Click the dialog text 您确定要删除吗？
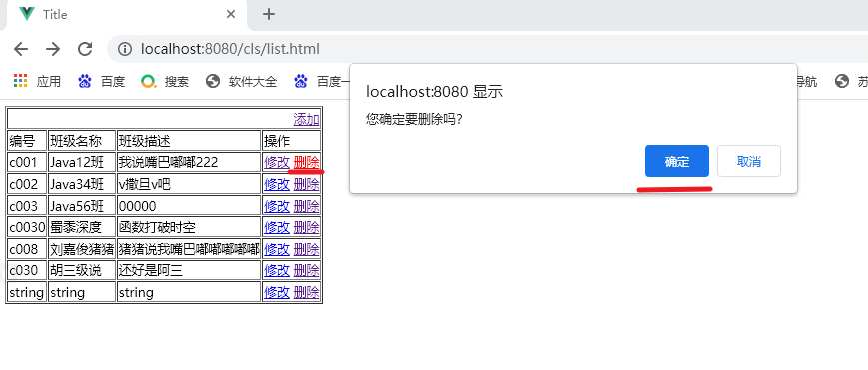The image size is (868, 370). [x=415, y=119]
